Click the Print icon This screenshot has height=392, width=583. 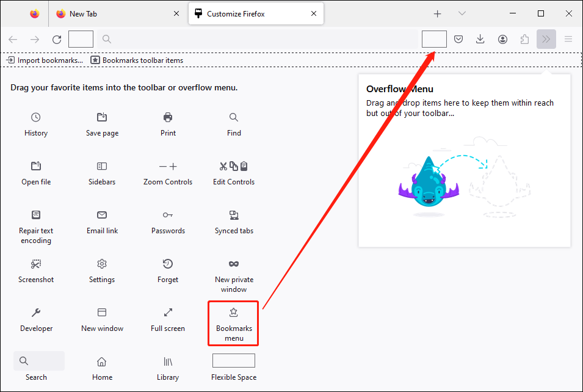[x=168, y=117]
